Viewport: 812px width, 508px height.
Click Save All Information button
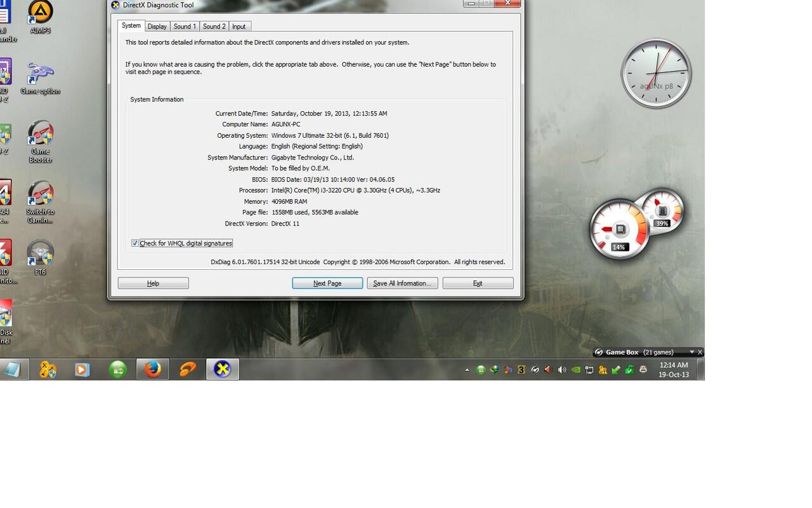tap(402, 283)
